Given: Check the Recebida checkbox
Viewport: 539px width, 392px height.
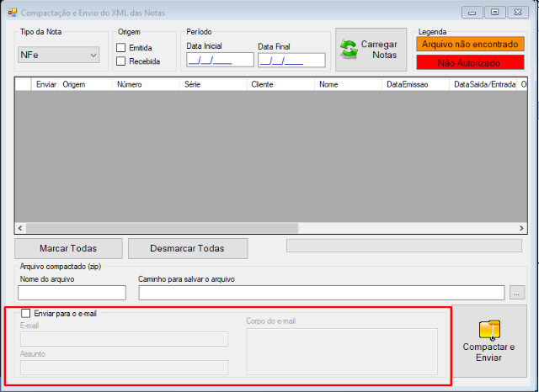Looking at the screenshot, I should 120,61.
